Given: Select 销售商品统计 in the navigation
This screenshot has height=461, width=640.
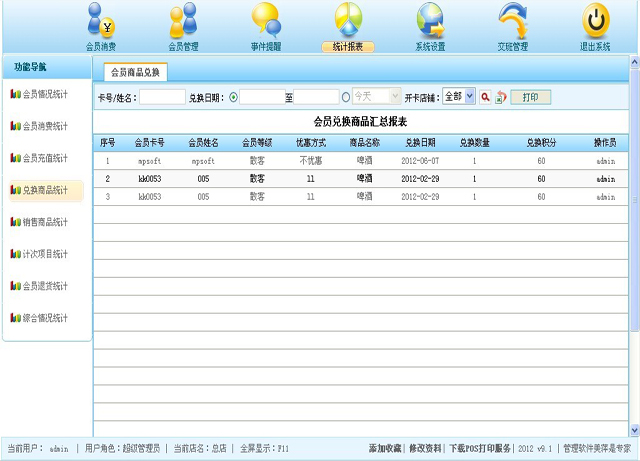Looking at the screenshot, I should 46,222.
